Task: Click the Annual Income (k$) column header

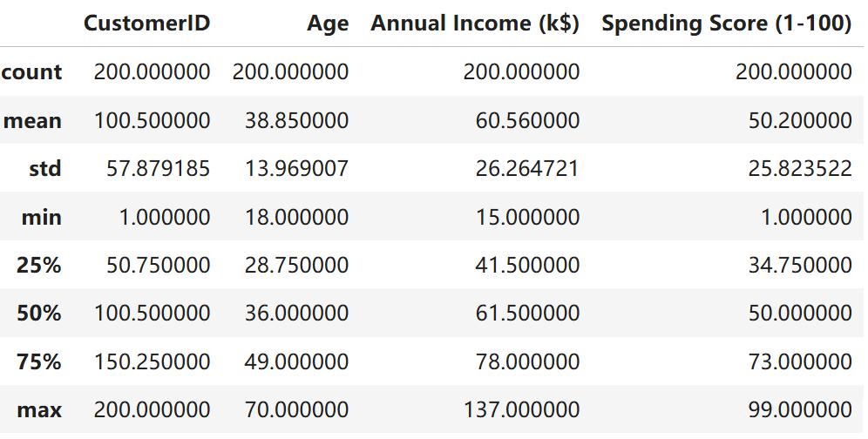Action: [x=475, y=24]
